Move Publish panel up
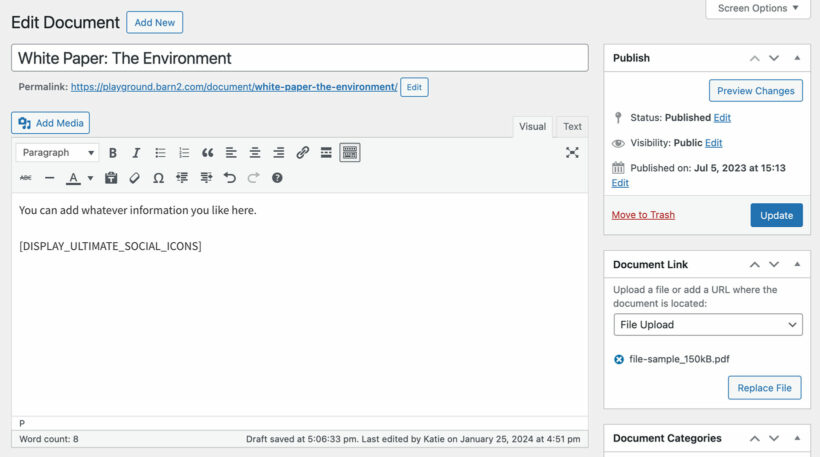The width and height of the screenshot is (820, 457). pyautogui.click(x=755, y=58)
